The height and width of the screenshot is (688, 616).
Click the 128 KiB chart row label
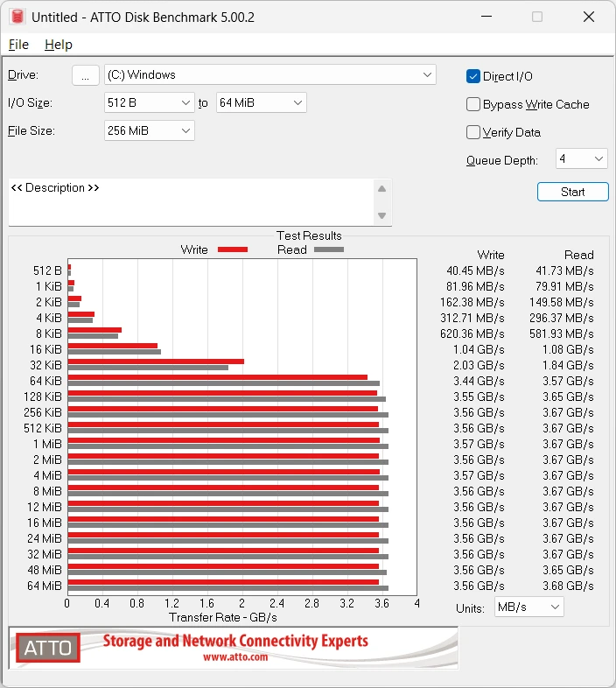click(43, 397)
